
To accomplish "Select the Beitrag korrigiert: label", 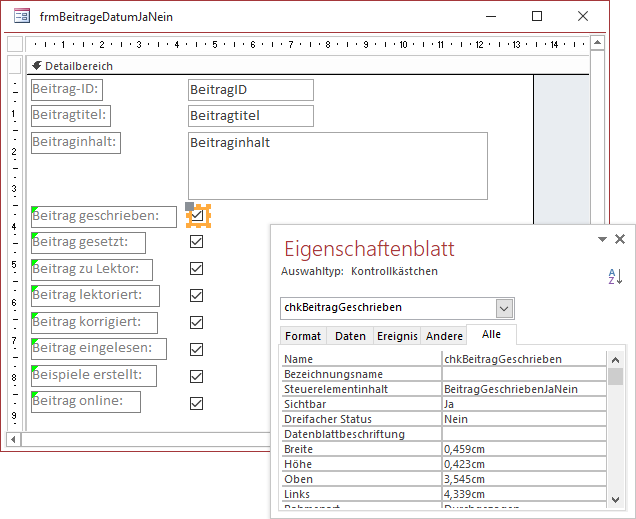I will 94,323.
